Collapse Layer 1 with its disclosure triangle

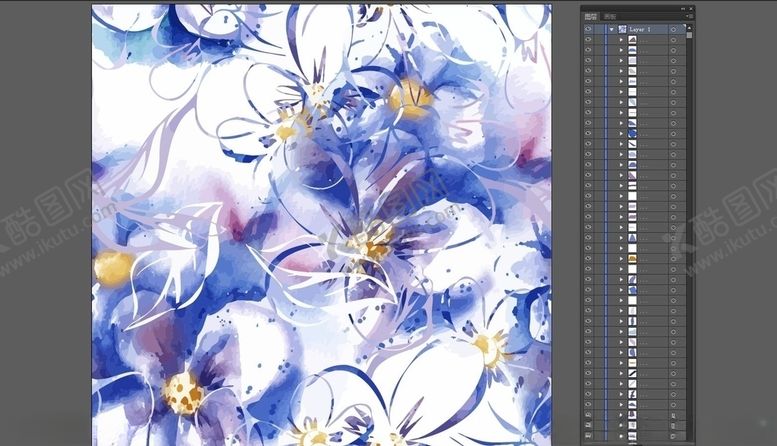[611, 30]
